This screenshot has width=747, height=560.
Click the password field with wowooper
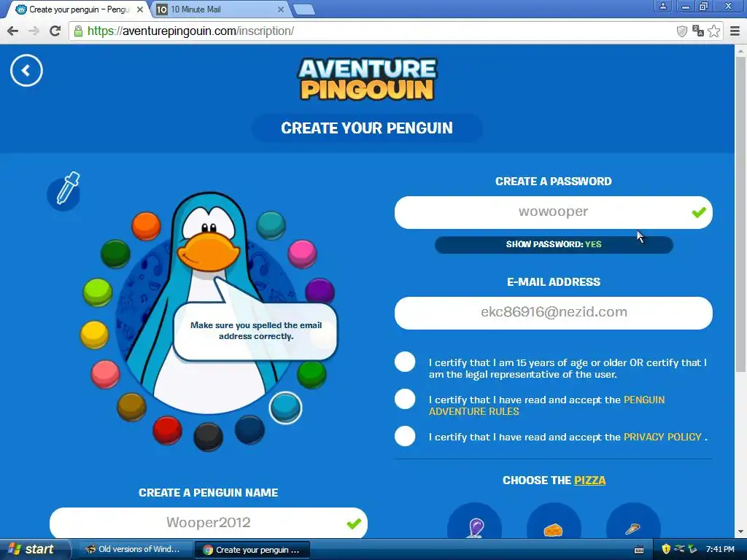point(553,212)
